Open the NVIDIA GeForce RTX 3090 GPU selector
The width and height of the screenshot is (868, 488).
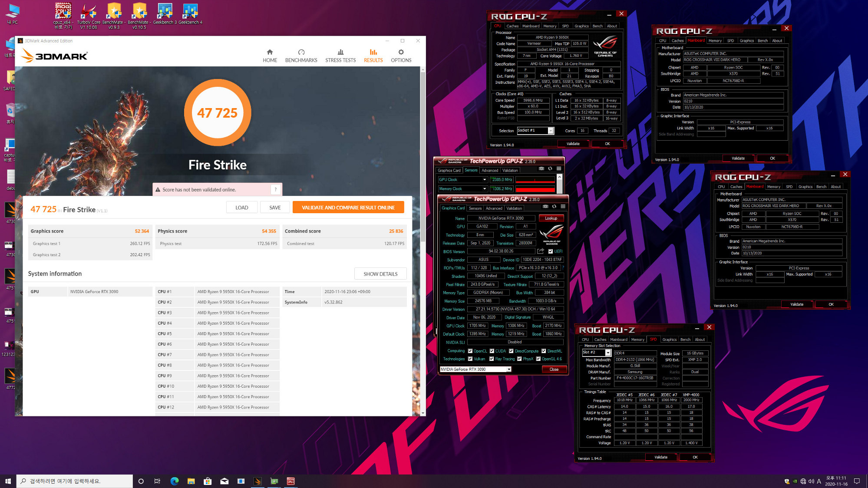click(x=475, y=369)
